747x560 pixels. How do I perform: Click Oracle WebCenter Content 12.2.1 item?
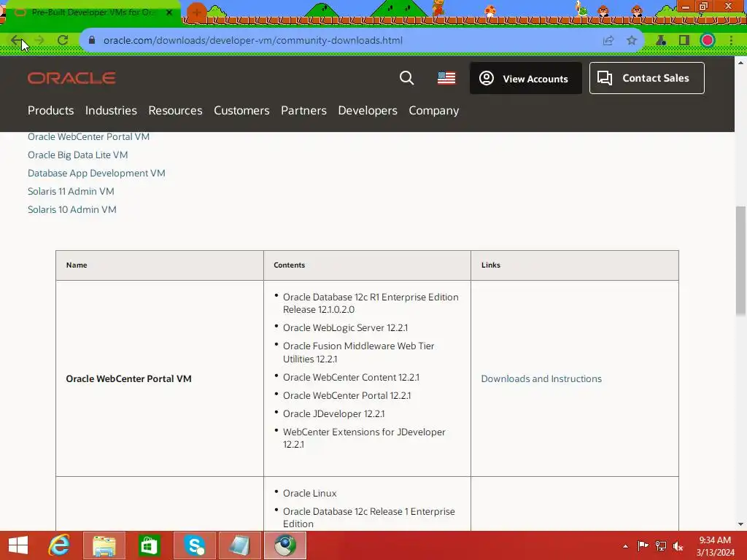pos(351,377)
